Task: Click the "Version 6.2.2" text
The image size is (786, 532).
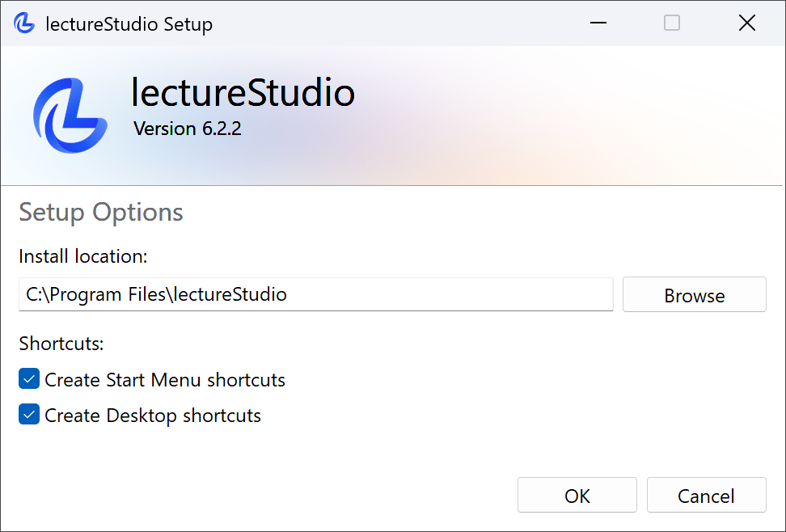Action: [187, 128]
